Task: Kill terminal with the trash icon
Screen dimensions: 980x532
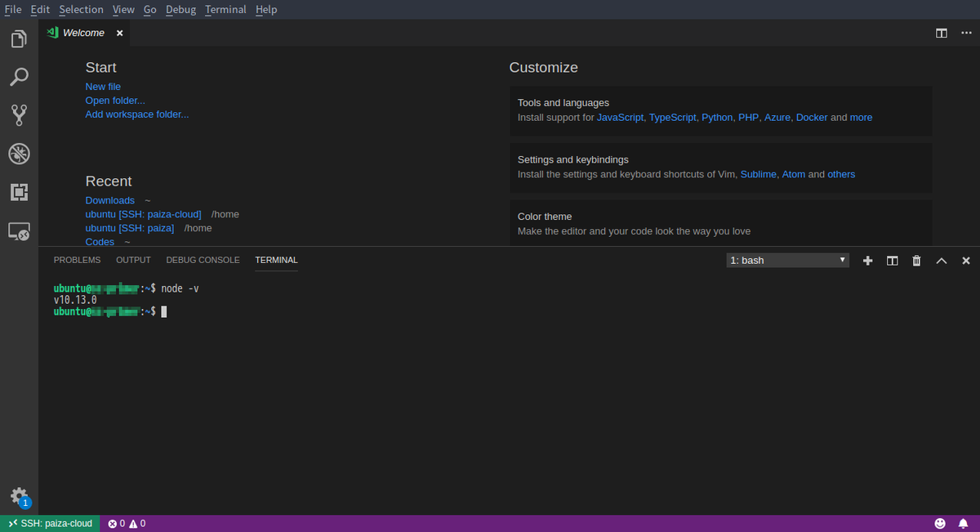Action: [x=916, y=261]
